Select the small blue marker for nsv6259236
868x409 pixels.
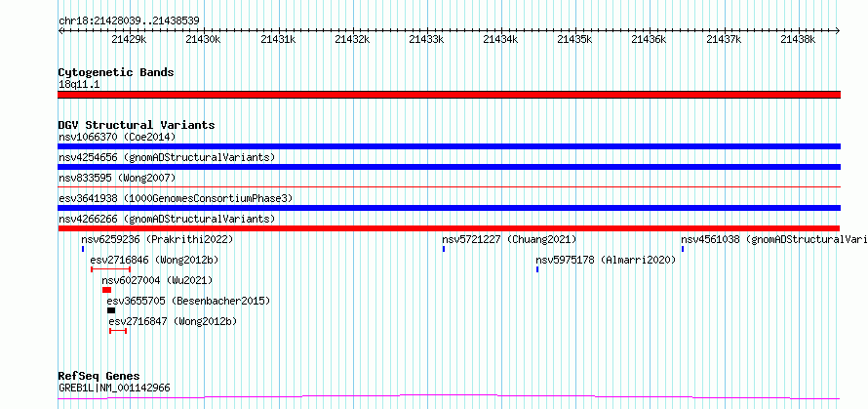[x=83, y=249]
